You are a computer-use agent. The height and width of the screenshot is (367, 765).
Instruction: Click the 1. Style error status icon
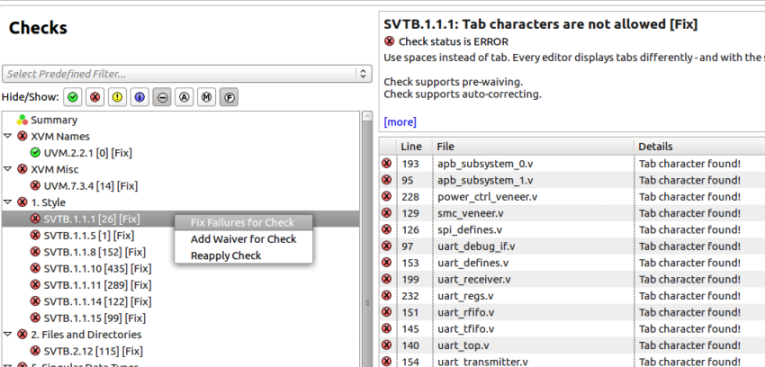click(x=22, y=202)
